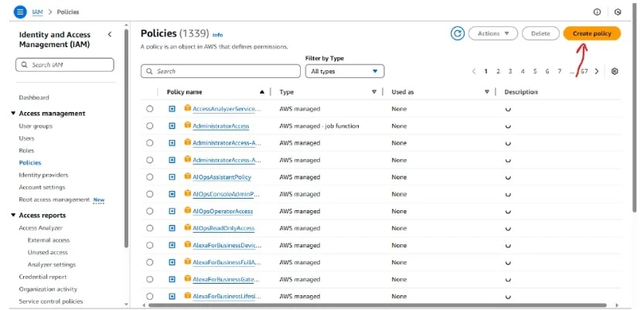Click the info circle icon at top right
This screenshot has width=644, height=310.
tap(597, 12)
